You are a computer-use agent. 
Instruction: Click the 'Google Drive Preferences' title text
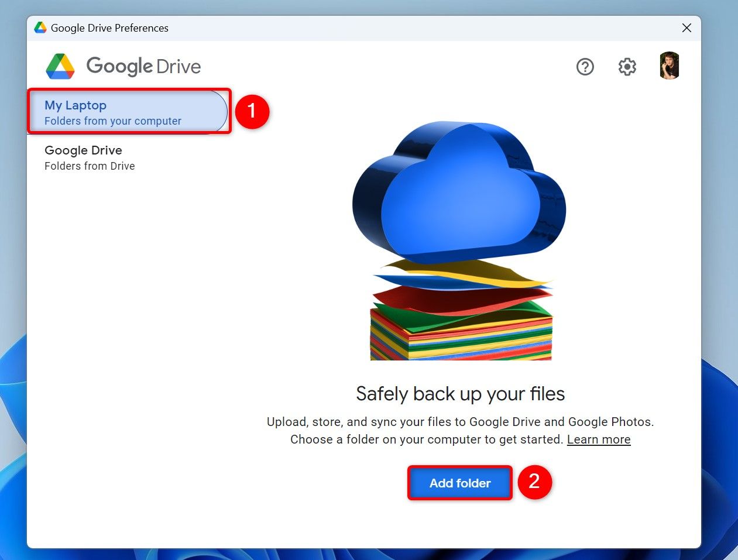coord(109,28)
